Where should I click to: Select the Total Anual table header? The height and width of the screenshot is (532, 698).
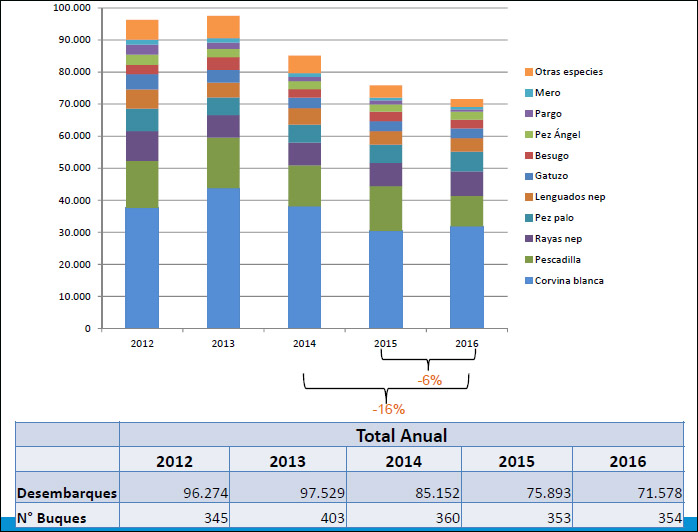coord(401,435)
